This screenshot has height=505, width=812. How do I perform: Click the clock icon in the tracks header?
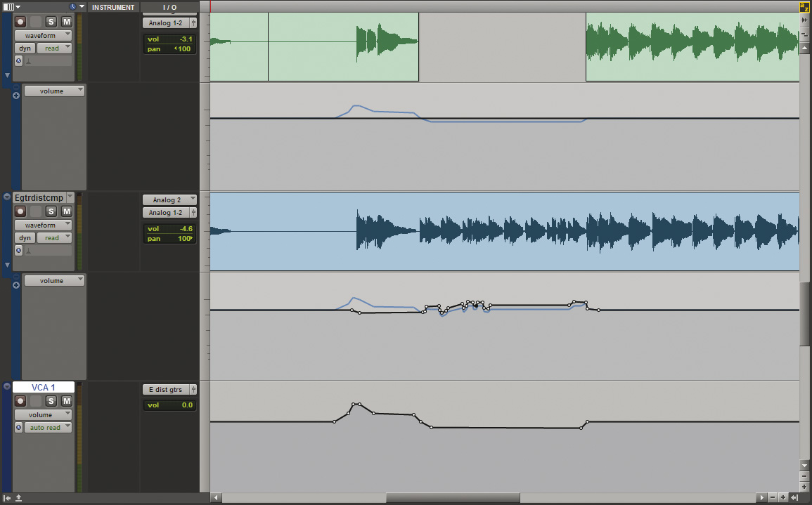(72, 7)
